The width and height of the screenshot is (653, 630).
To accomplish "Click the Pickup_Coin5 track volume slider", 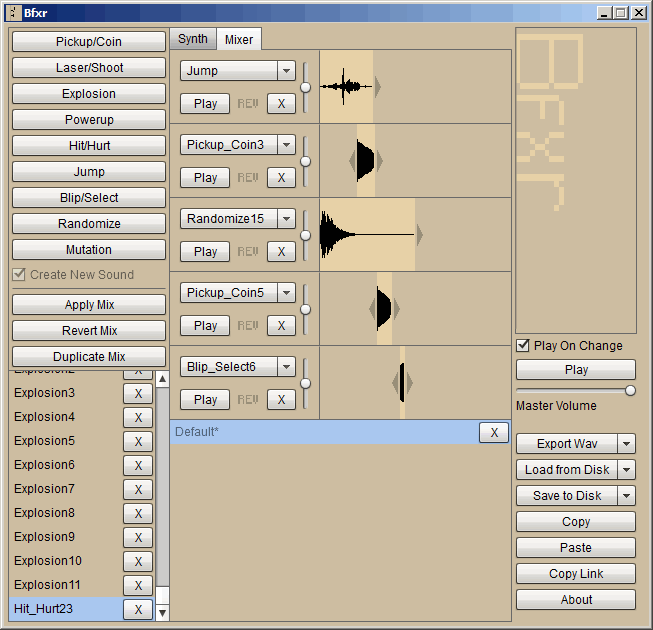I will [306, 309].
